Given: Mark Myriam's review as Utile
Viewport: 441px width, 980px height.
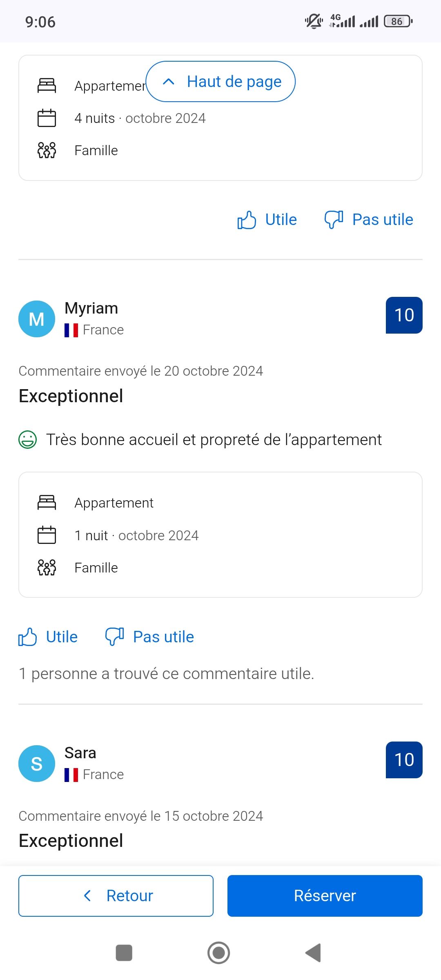Looking at the screenshot, I should (62, 637).
